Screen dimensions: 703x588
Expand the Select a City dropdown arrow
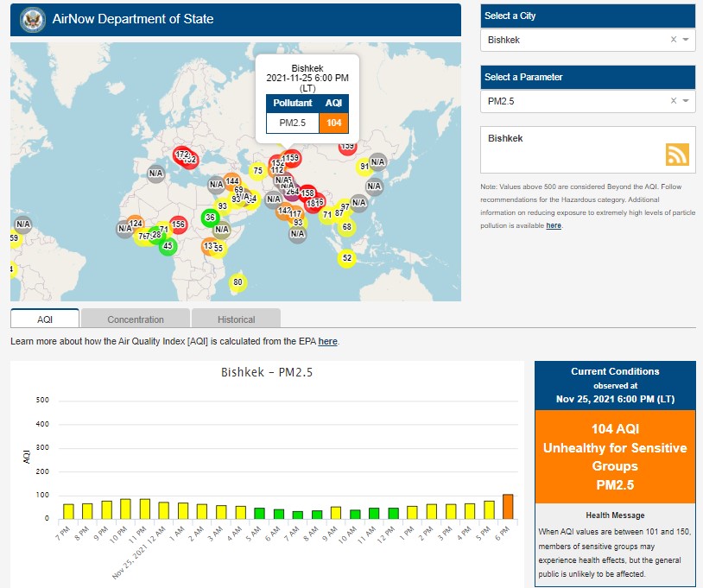(686, 40)
